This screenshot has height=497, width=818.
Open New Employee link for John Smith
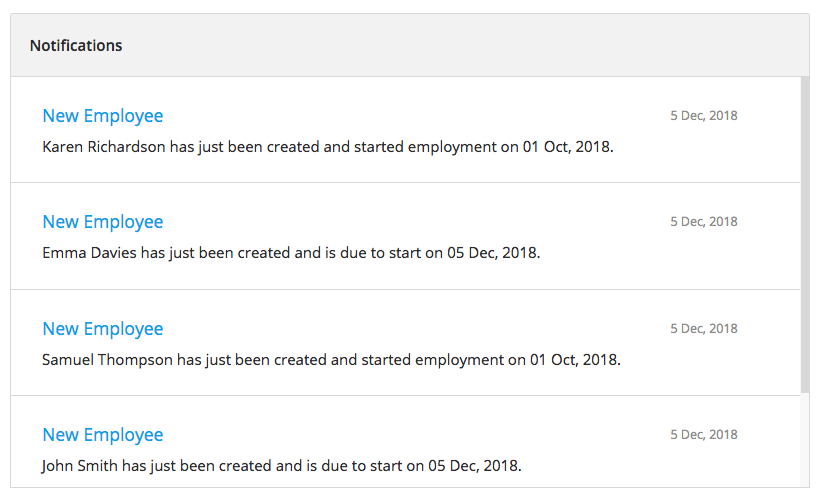click(103, 435)
